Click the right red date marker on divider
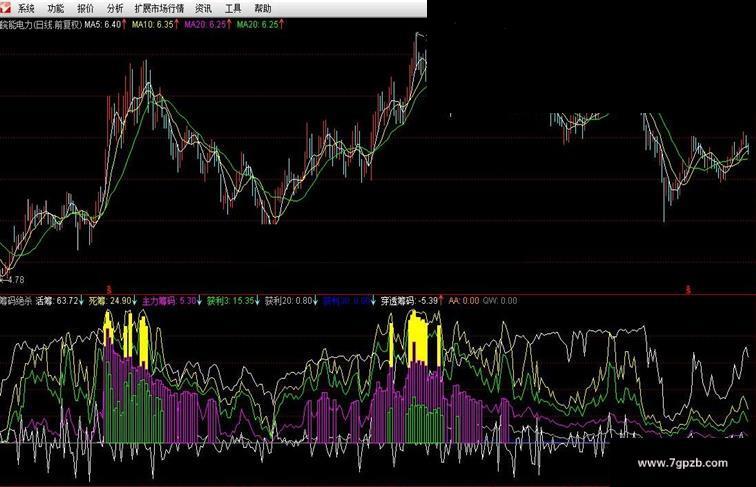Image resolution: width=756 pixels, height=487 pixels. tap(688, 290)
